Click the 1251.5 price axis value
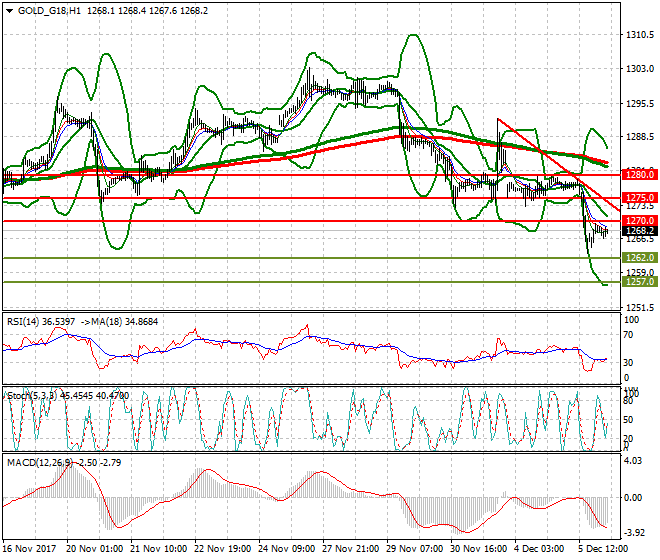The height and width of the screenshot is (560, 660). pyautogui.click(x=640, y=308)
